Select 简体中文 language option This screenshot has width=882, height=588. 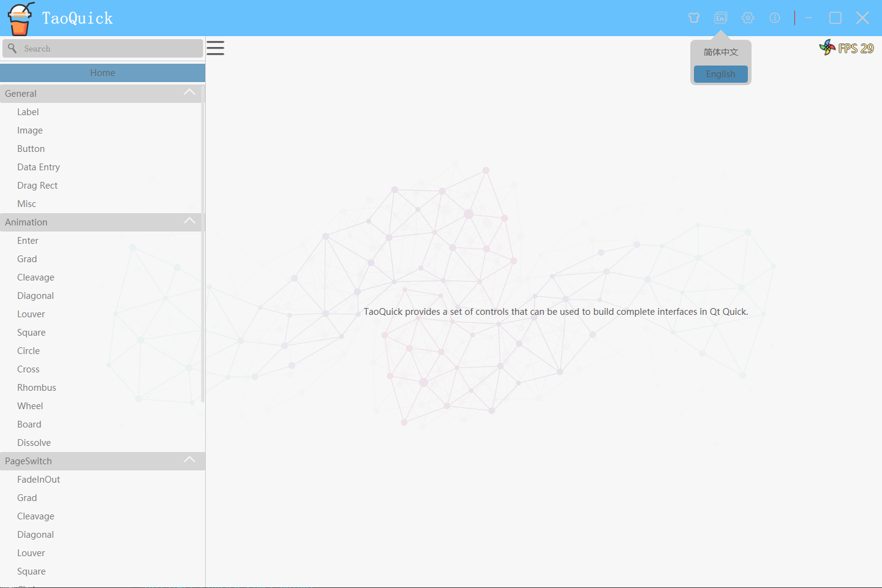tap(721, 52)
